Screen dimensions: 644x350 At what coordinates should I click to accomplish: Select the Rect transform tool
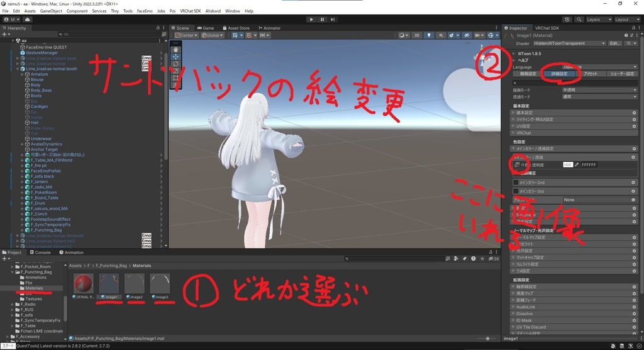(176, 77)
